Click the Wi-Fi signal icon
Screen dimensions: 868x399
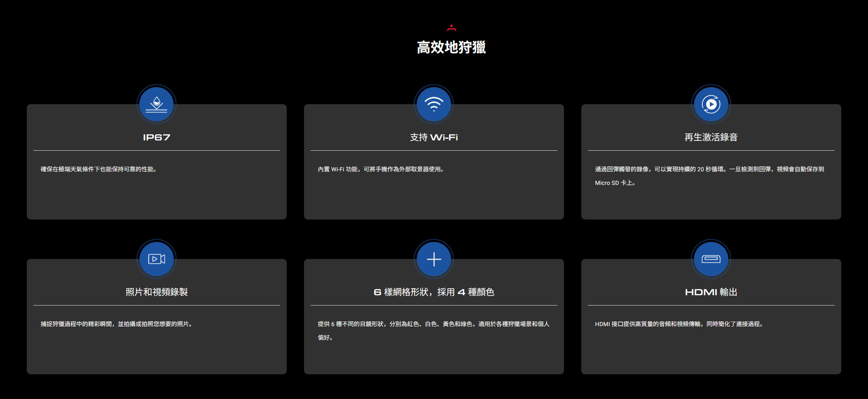click(x=434, y=104)
